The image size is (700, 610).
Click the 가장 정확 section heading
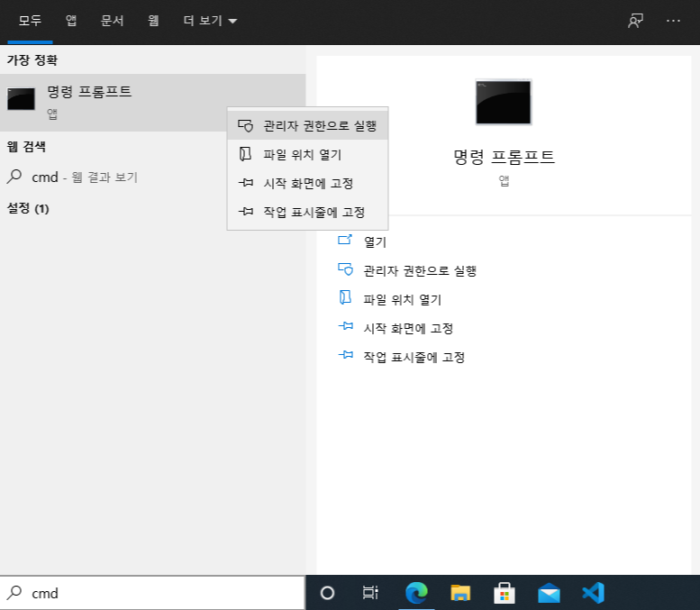click(32, 59)
